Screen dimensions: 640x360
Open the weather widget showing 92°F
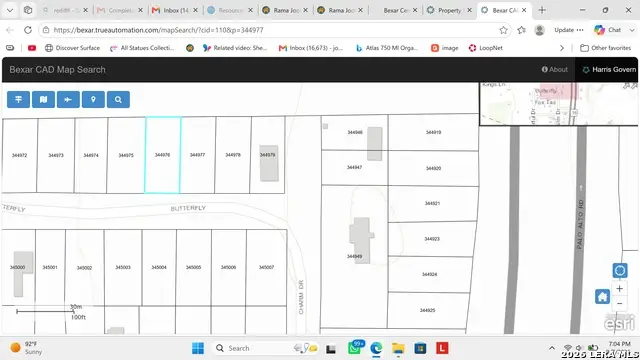(x=26, y=348)
